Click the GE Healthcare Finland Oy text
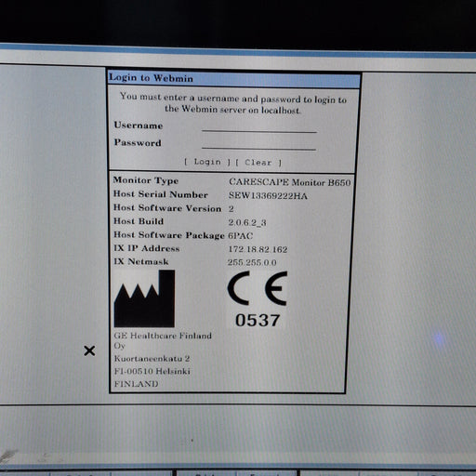The width and height of the screenshot is (476, 476). click(x=163, y=340)
